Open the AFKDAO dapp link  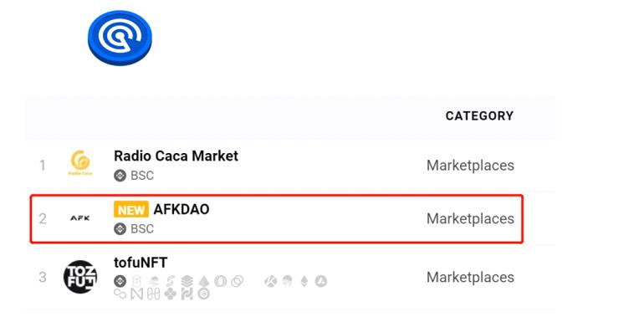coord(181,209)
